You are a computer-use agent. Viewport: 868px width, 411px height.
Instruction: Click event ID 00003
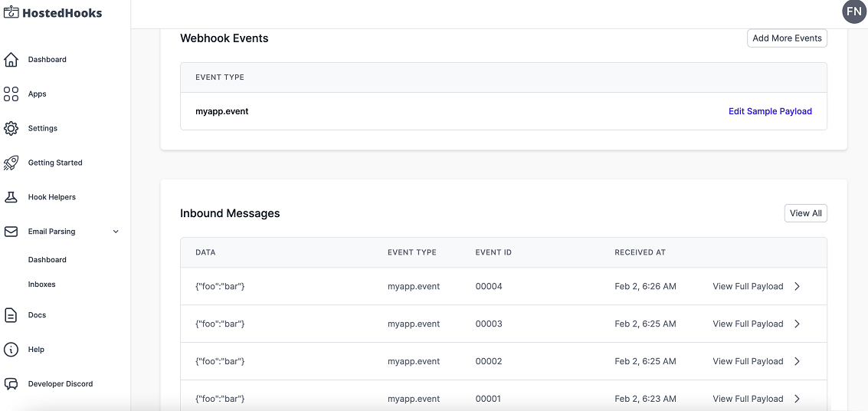point(489,324)
